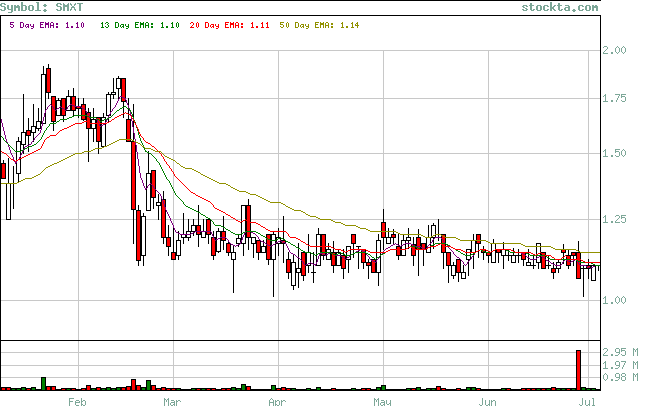
Task: Click the 1.97 M volume axis label
Action: (x=620, y=365)
